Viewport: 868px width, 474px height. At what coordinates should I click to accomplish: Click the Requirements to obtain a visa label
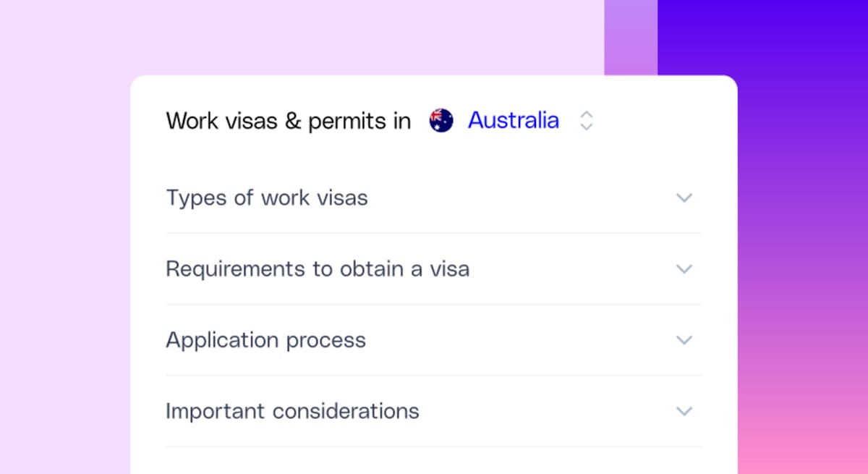click(x=318, y=268)
